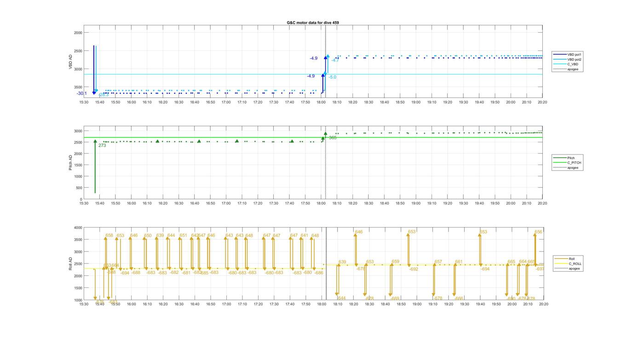
Task: Click the "-669" label in the Roll plot
Action: point(395,298)
